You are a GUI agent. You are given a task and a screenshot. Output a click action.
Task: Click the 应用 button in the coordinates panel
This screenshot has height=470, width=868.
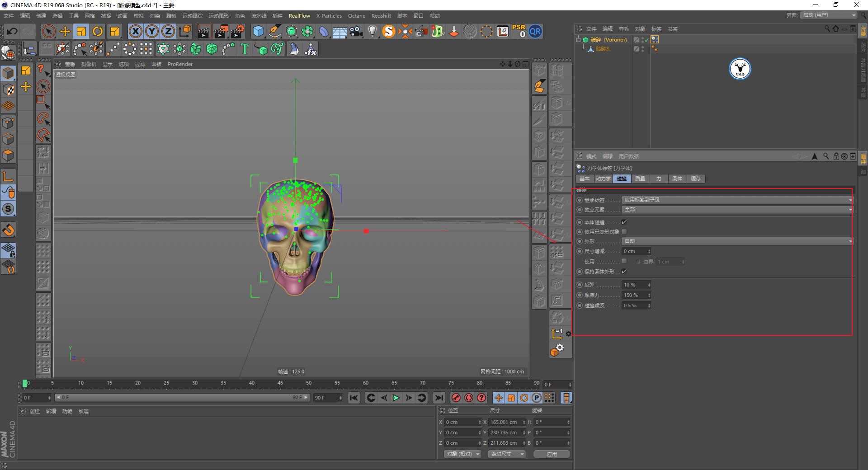(551, 454)
